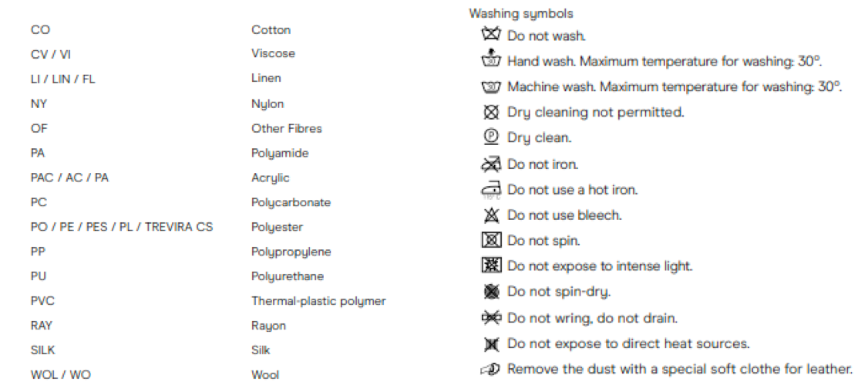Click the Polyester material name

point(277,228)
